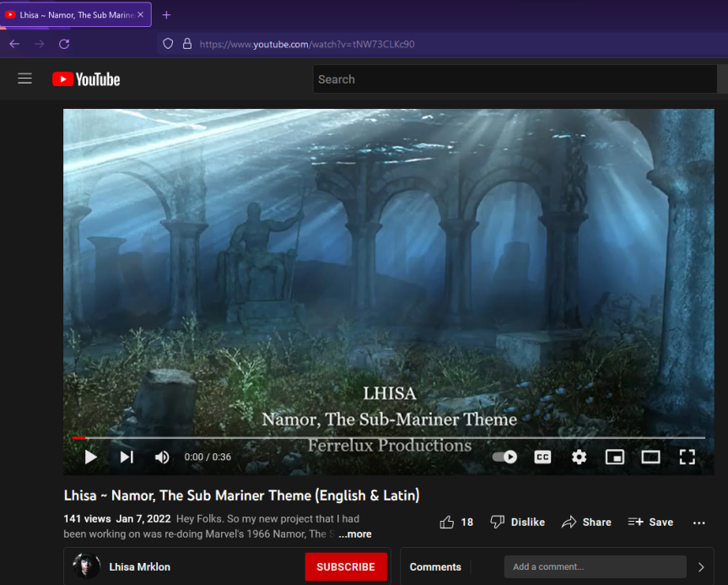Turn on closed captions
728x585 pixels.
pos(542,457)
